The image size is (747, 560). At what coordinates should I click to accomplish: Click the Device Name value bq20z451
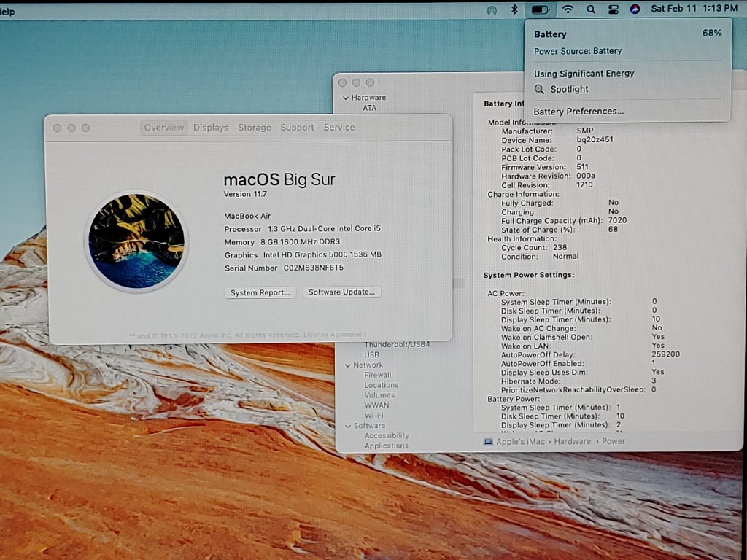[595, 139]
